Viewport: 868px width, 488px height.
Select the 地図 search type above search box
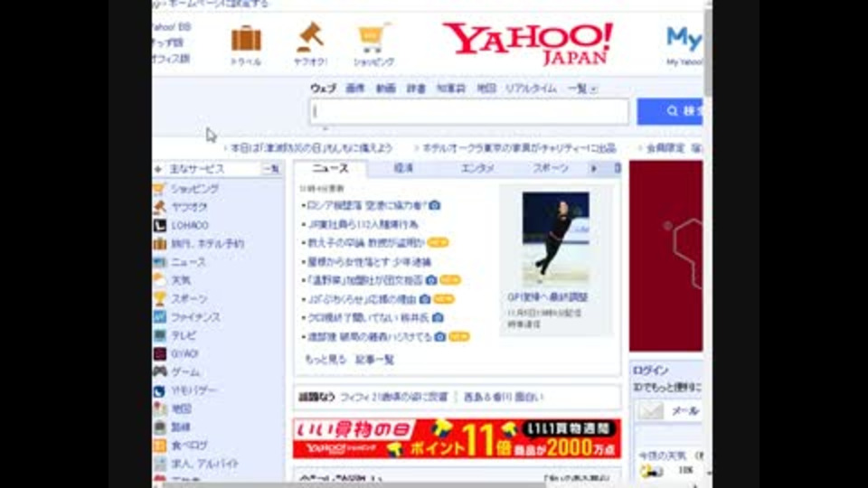point(486,89)
